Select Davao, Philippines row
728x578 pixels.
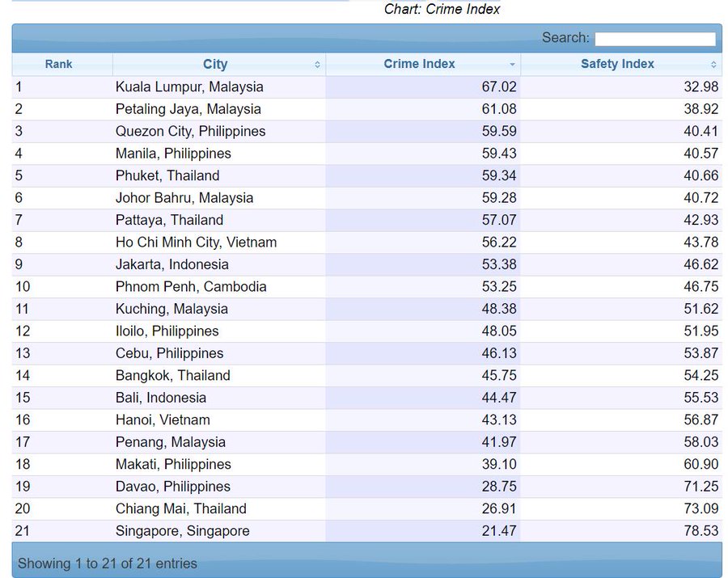pos(172,487)
